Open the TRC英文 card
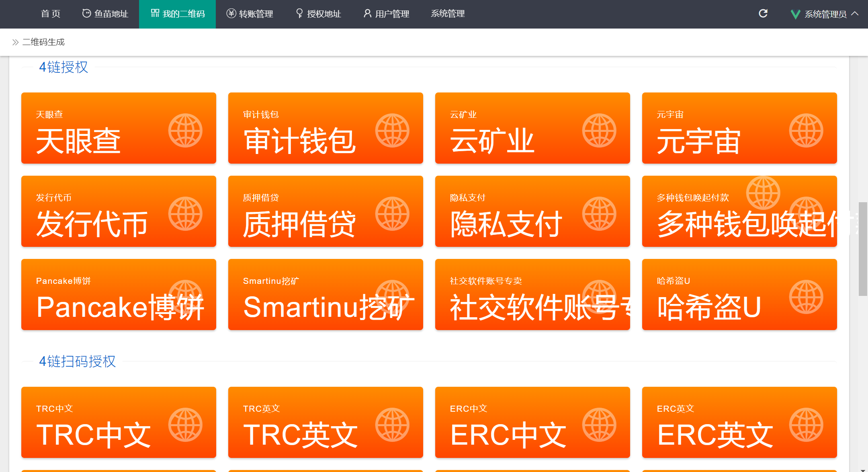Image resolution: width=868 pixels, height=472 pixels. (325, 422)
